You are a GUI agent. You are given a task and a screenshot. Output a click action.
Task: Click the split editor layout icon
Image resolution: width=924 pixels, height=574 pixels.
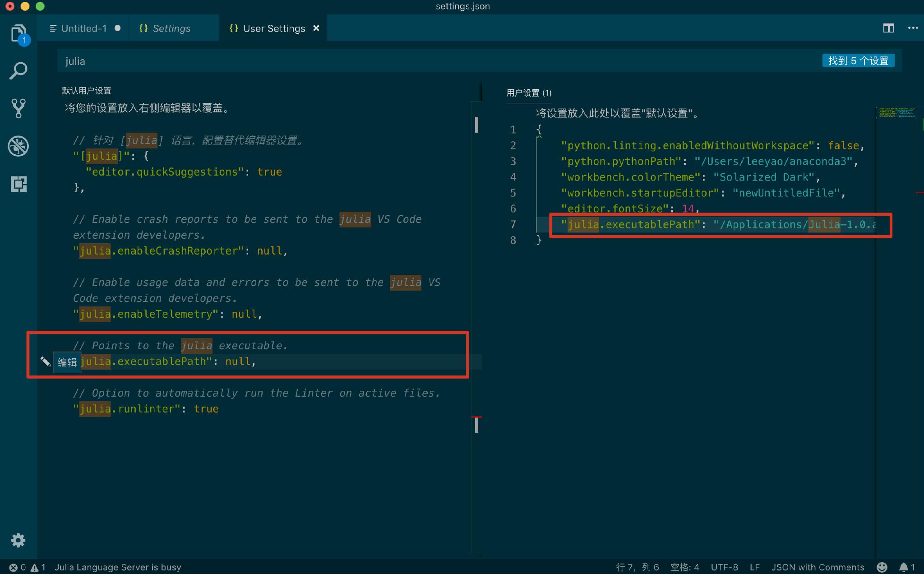888,28
